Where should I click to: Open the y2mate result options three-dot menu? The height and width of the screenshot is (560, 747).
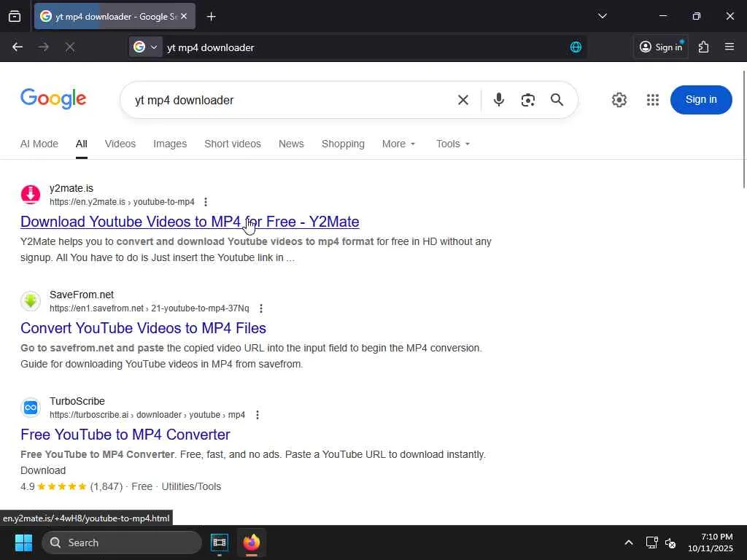tap(205, 202)
